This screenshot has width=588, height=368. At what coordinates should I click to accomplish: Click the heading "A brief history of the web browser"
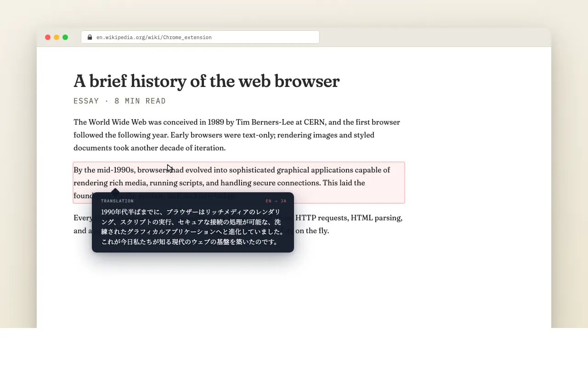pyautogui.click(x=207, y=81)
